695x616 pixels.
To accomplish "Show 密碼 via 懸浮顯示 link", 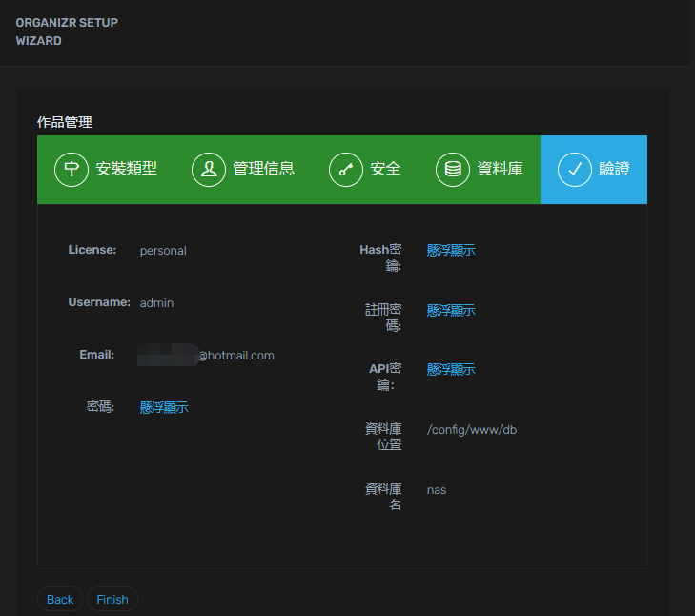I will (x=164, y=407).
